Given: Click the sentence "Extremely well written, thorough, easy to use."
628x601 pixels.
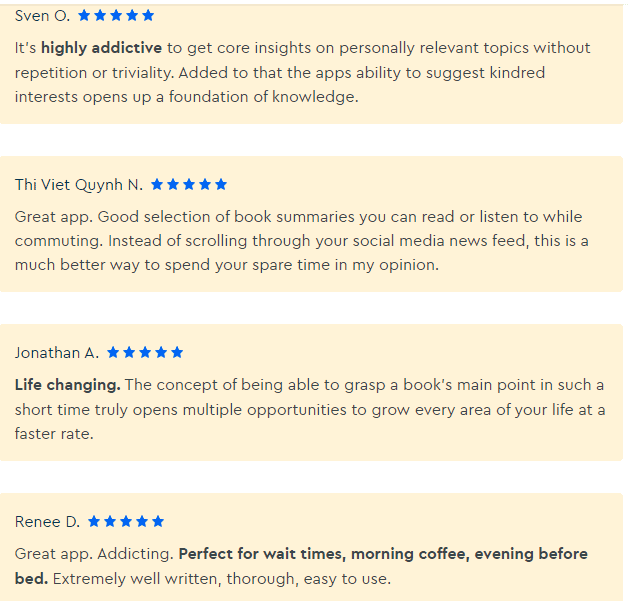Looking at the screenshot, I should [221, 579].
